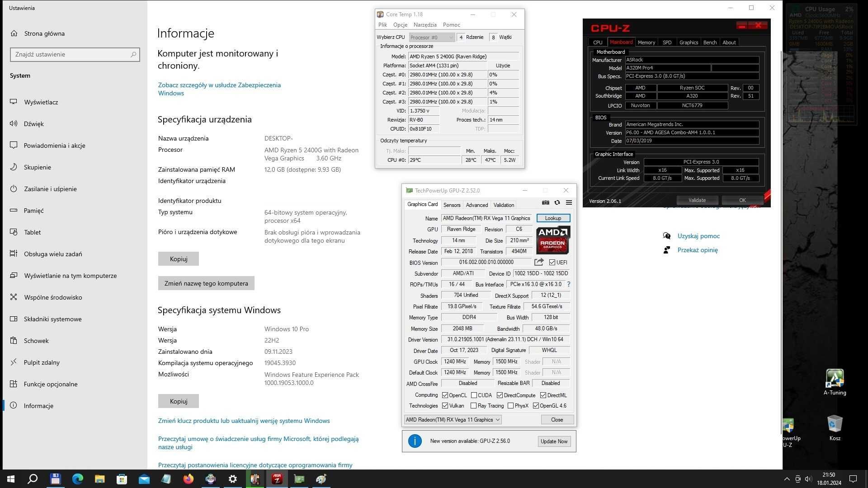Switch to the CPU tab in CPU-Z
The width and height of the screenshot is (868, 488).
598,42
